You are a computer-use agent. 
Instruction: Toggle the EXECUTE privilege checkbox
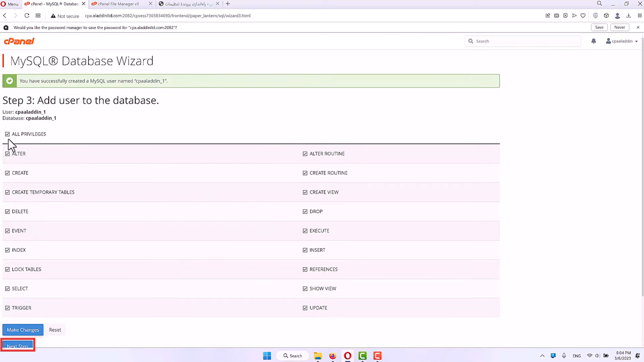click(x=305, y=231)
